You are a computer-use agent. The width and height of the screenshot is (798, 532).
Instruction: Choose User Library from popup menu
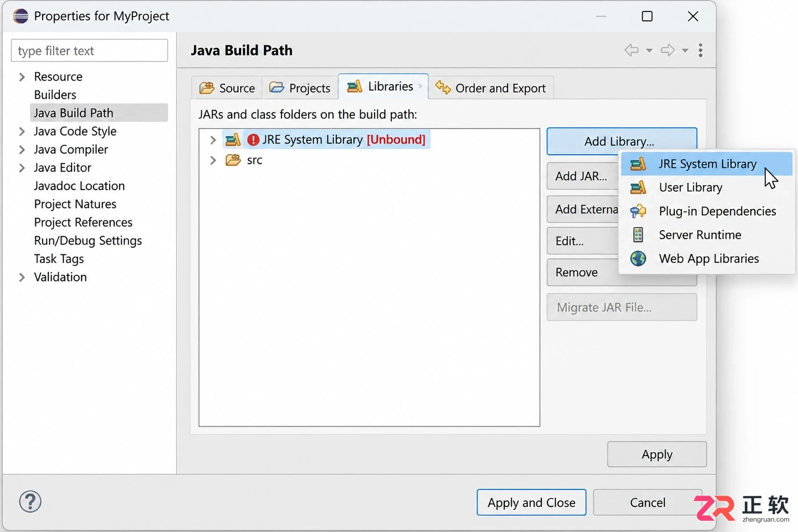(707, 187)
